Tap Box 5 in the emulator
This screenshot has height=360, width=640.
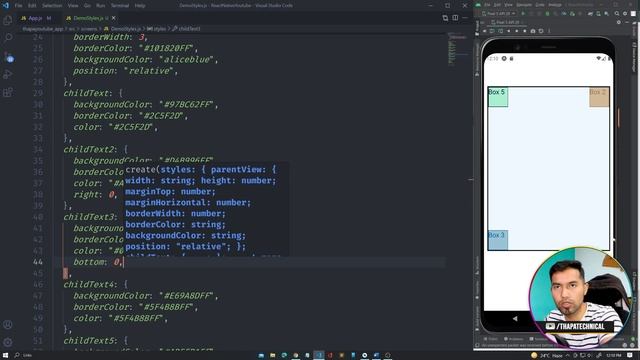coord(498,97)
